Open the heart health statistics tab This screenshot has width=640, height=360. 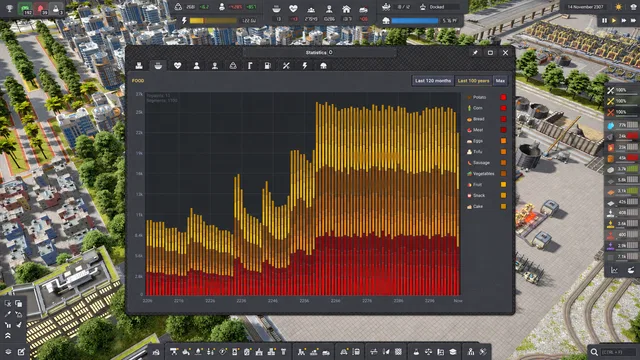coord(177,66)
